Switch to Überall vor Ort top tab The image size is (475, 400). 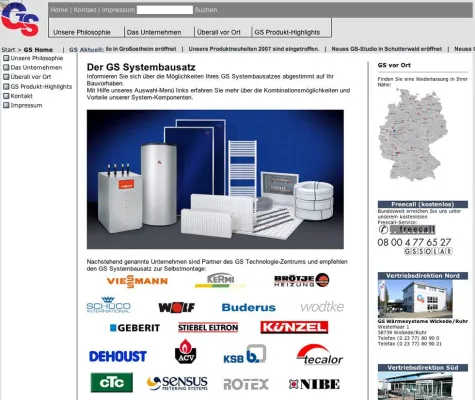click(x=219, y=32)
